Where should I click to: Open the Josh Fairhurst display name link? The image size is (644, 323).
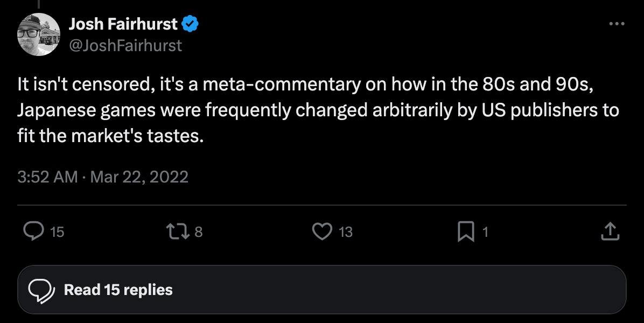pyautogui.click(x=123, y=24)
